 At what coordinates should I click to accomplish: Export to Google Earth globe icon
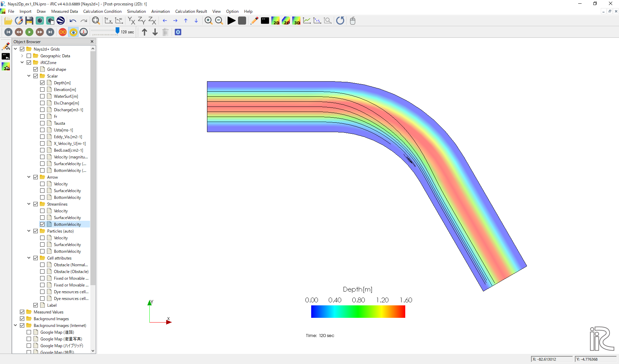point(61,21)
